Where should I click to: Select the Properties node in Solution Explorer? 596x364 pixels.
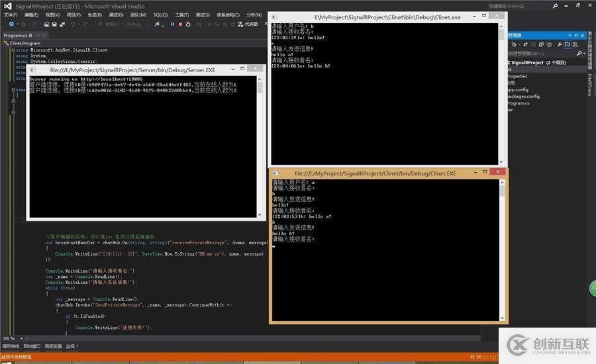click(x=518, y=76)
